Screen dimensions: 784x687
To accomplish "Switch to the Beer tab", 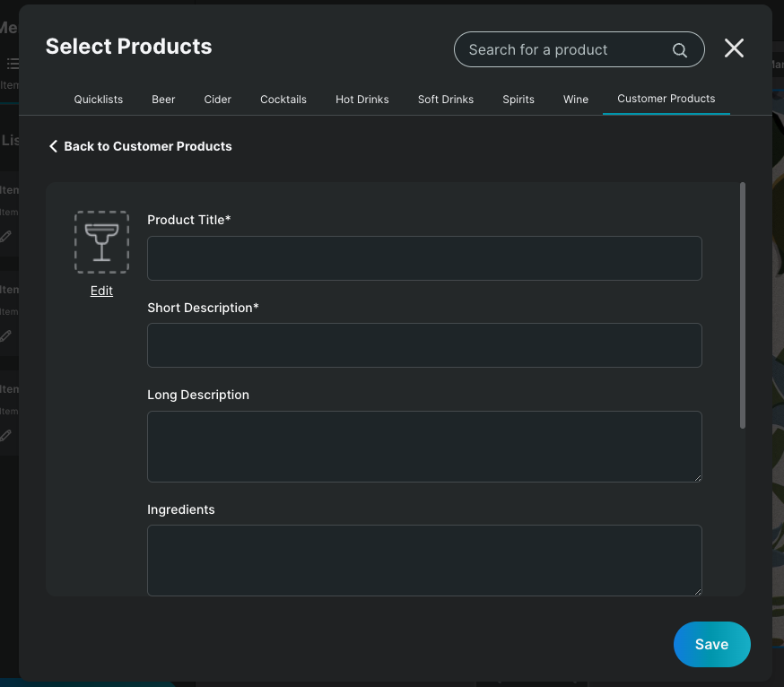I will click(x=163, y=100).
